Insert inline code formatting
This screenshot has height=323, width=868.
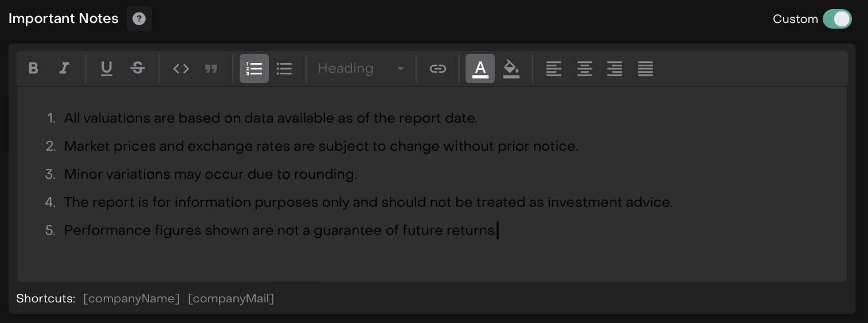[x=181, y=69]
